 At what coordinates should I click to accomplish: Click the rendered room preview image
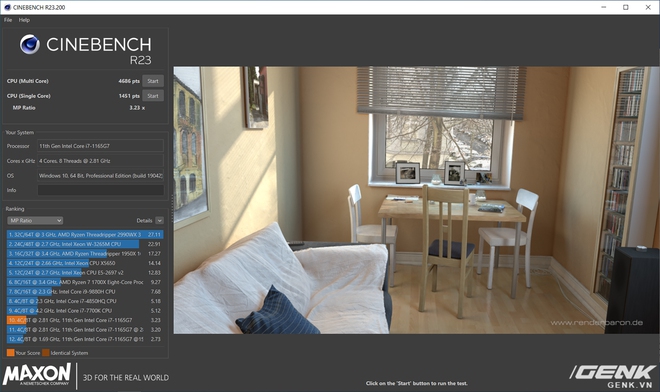click(x=416, y=200)
